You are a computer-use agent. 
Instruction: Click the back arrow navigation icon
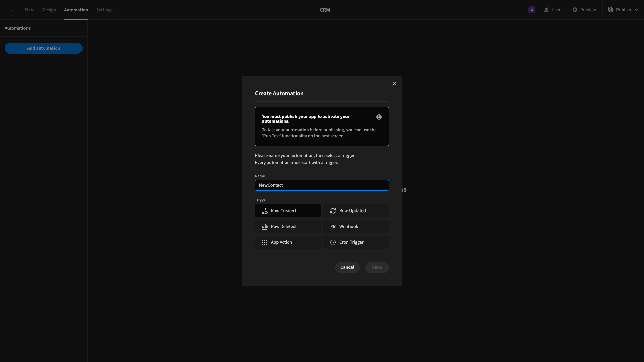click(13, 10)
